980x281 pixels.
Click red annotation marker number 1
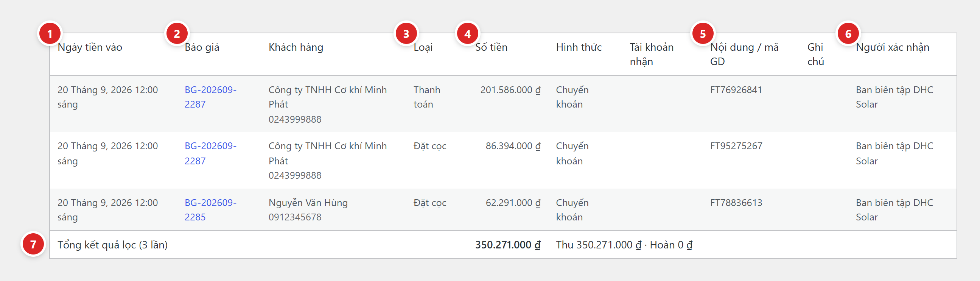pos(50,34)
